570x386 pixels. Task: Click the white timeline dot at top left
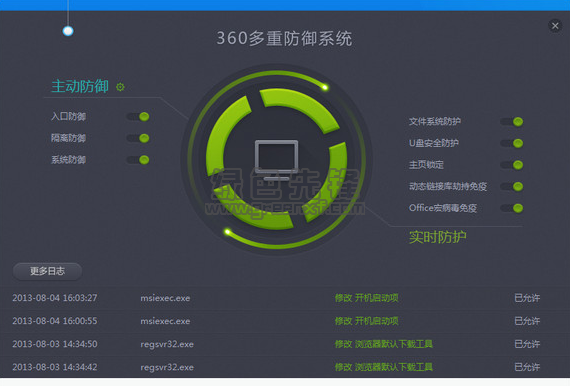68,31
